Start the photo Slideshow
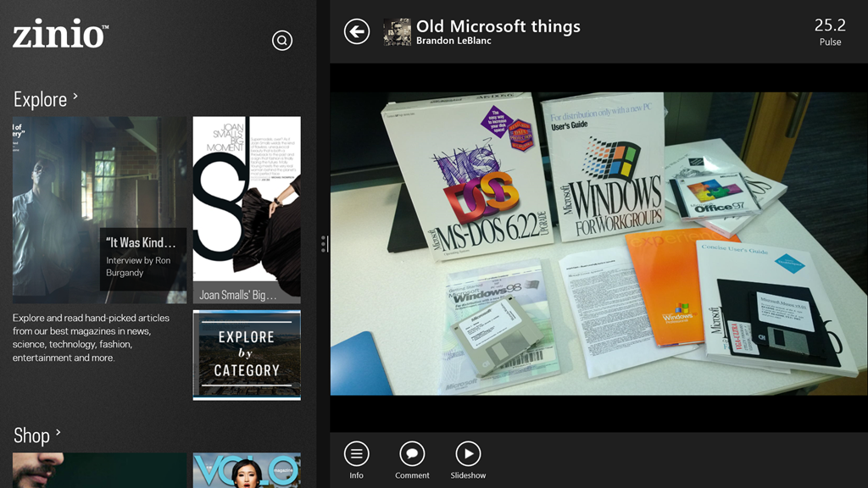This screenshot has width=868, height=488. pos(468,454)
